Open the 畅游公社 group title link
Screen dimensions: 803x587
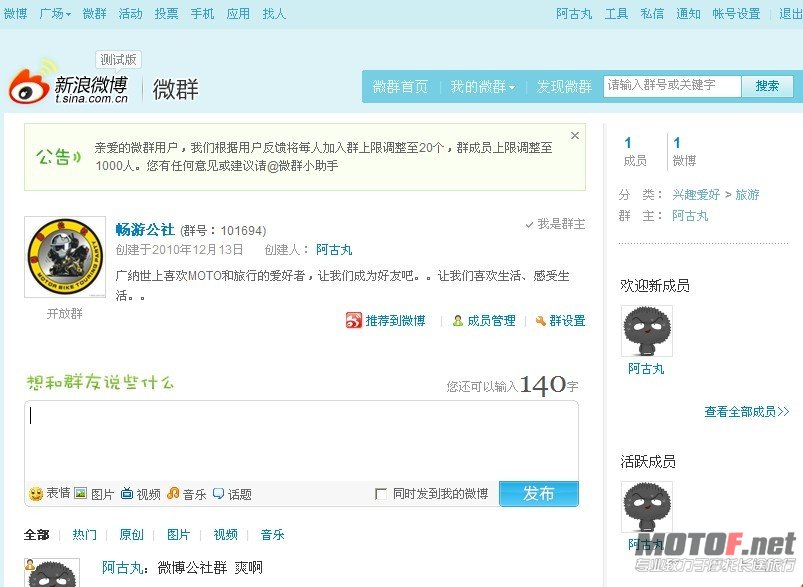(145, 229)
